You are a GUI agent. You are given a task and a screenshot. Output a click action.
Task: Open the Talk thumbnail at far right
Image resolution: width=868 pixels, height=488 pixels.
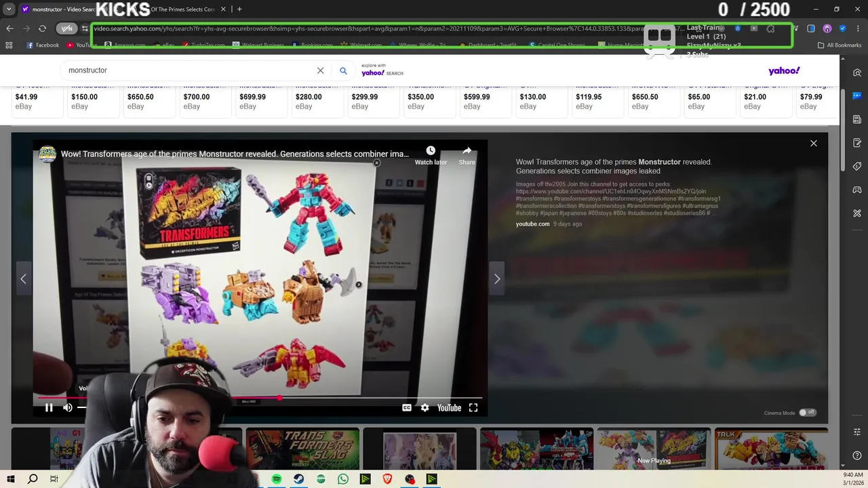click(x=771, y=448)
